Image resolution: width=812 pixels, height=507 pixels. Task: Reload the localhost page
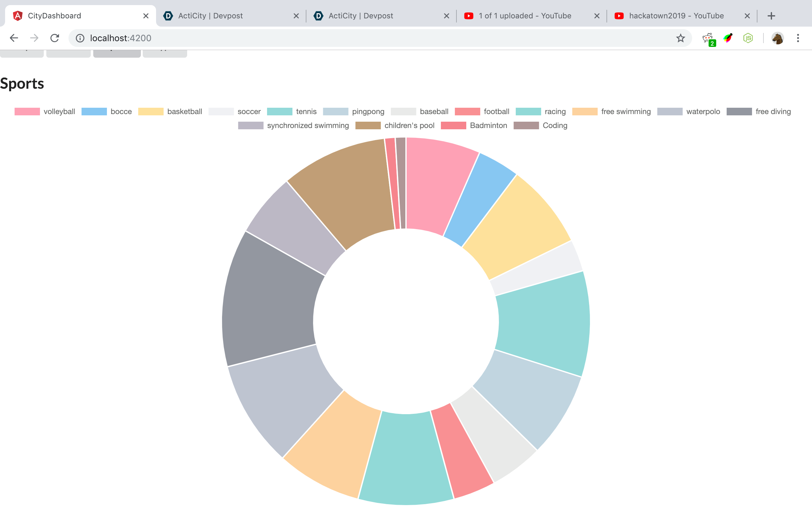point(55,38)
